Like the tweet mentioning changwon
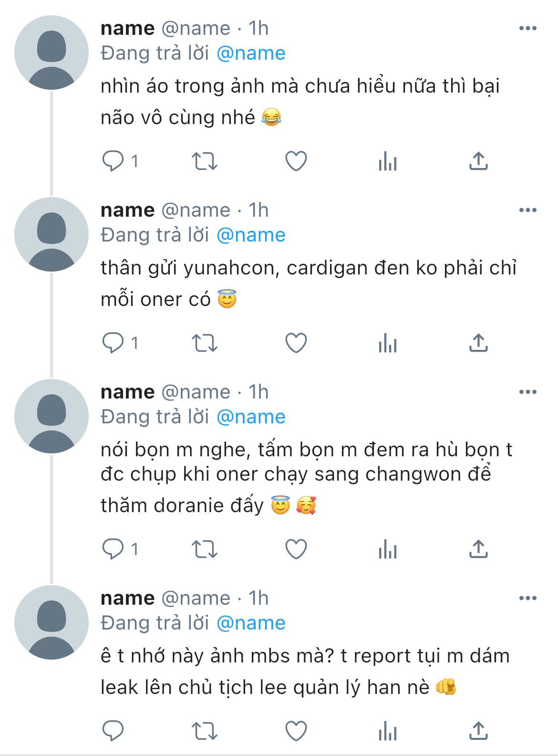The image size is (558, 756). 296,549
